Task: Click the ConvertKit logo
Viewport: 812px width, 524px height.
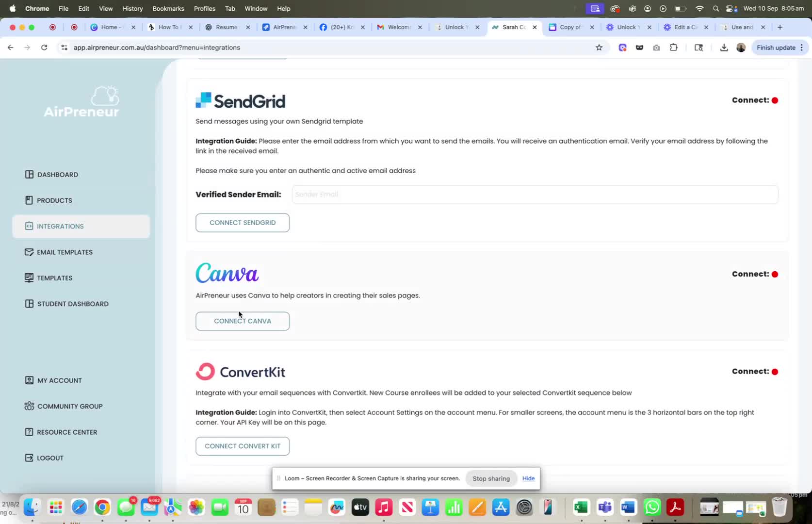Action: (x=241, y=372)
